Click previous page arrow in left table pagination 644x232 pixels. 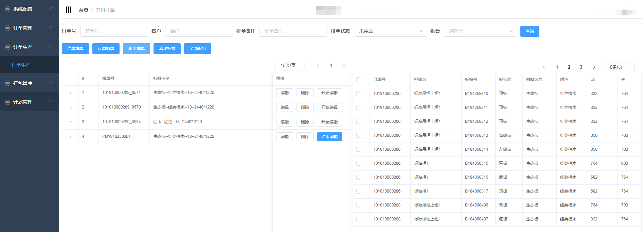[318, 66]
